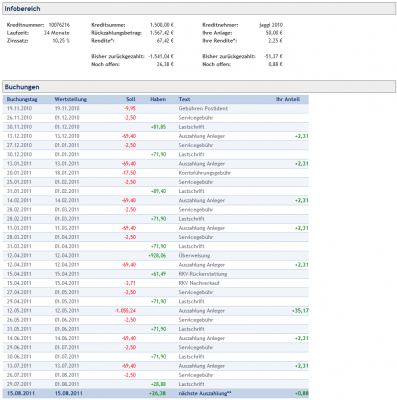Select Laufzeit value 24 Monate
Viewport: 397px width, 400px height.
click(57, 33)
